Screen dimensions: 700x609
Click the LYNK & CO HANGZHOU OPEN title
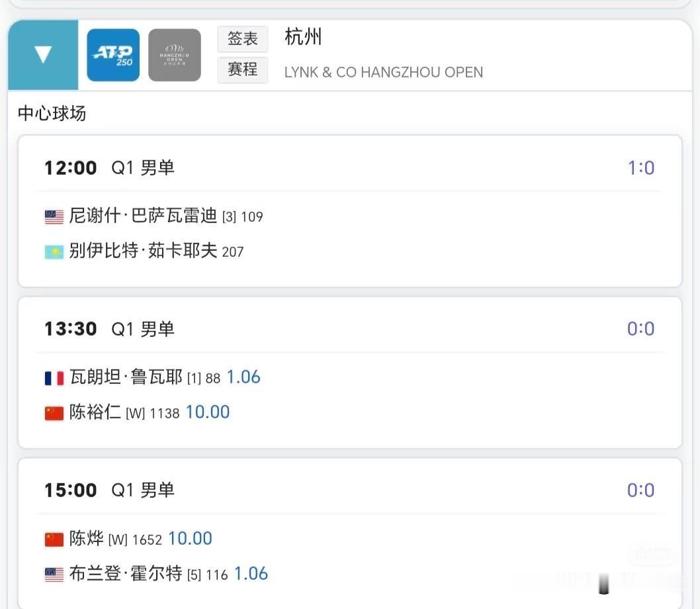click(x=384, y=72)
